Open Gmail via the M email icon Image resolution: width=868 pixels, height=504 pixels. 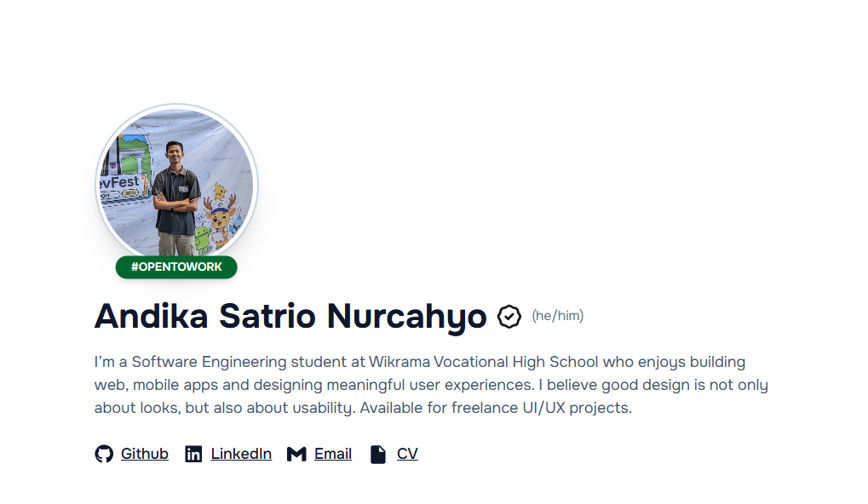tap(296, 453)
